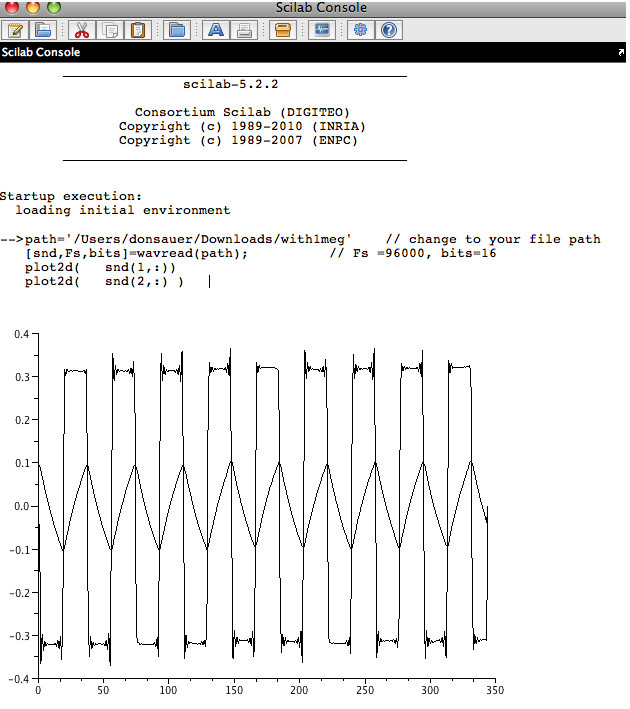Place cursor at end of 'plot2d( snd(2,:) )'
This screenshot has width=630, height=709.
tap(185, 281)
